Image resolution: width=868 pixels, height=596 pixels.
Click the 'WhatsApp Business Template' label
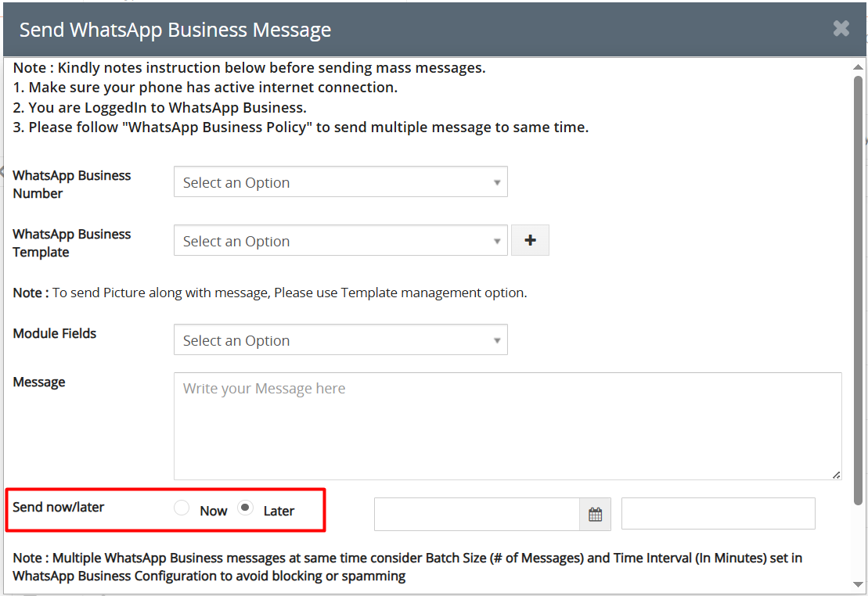pyautogui.click(x=72, y=243)
